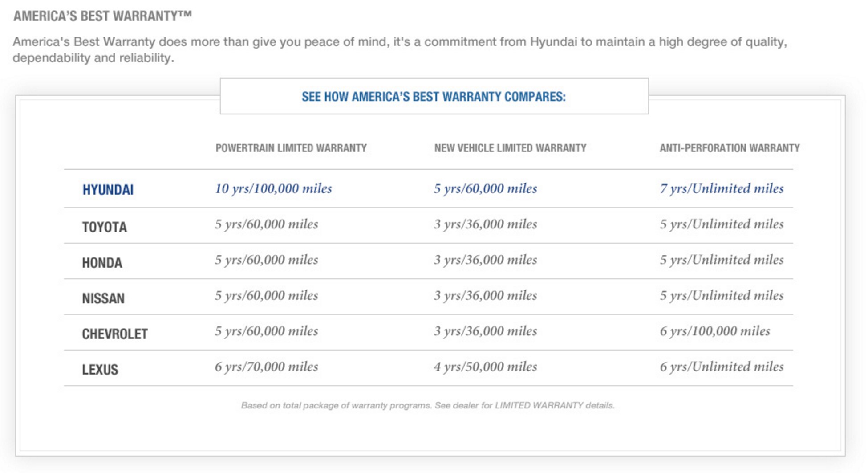The image size is (868, 473).
Task: Click See How America's Best Warranty Compares banner
Action: pos(434,97)
